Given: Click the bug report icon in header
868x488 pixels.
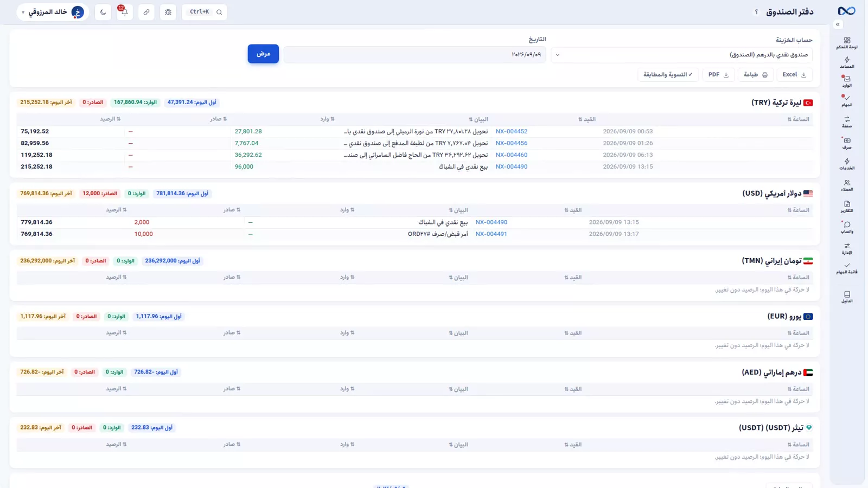Looking at the screenshot, I should coord(168,12).
